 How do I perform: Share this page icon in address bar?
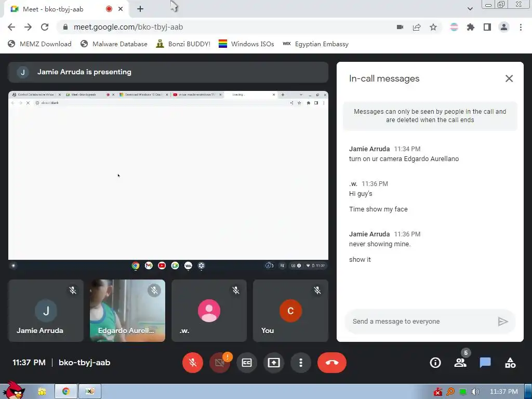(417, 27)
